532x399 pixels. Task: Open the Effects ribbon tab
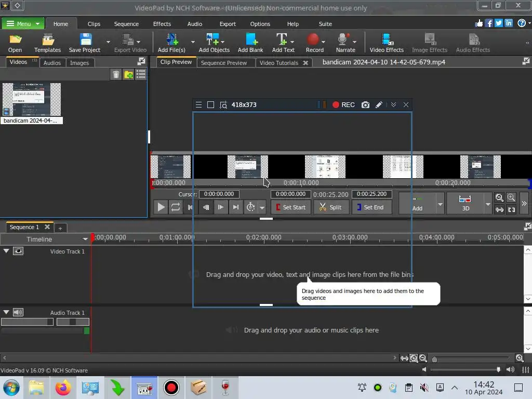click(x=162, y=24)
